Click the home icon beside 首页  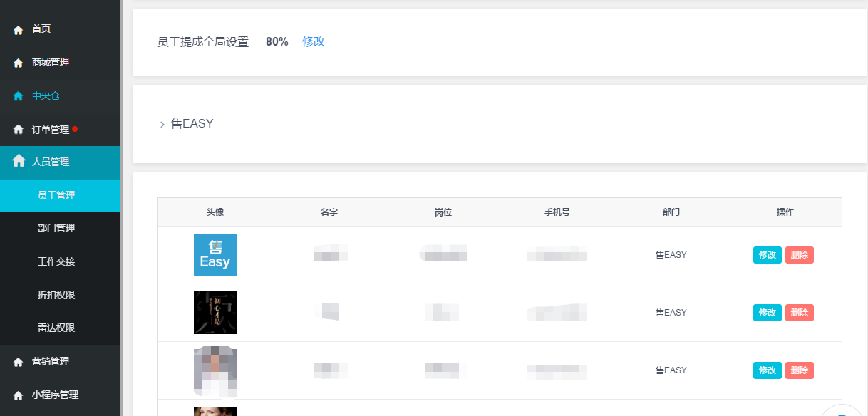[19, 30]
